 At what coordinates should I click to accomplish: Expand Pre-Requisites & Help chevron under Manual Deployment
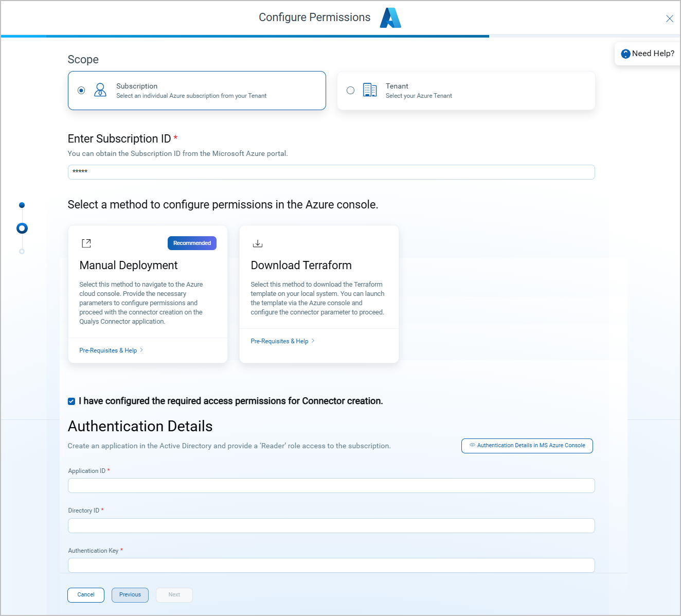(141, 350)
